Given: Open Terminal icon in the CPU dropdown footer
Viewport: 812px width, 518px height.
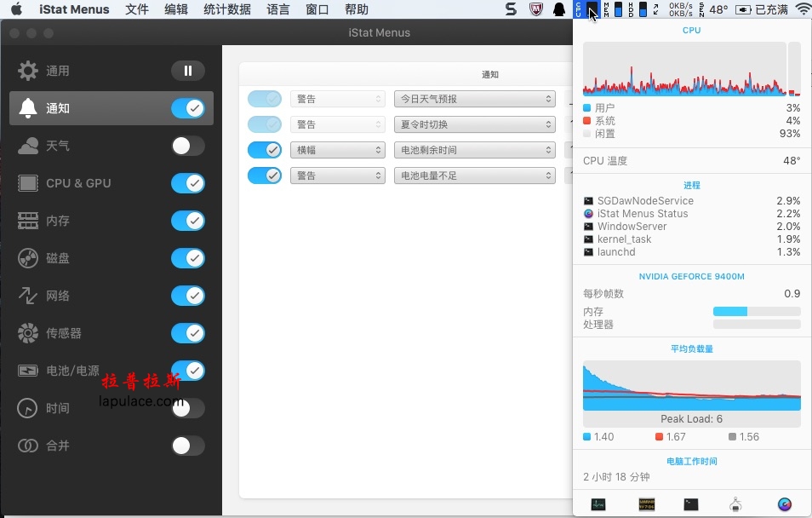Looking at the screenshot, I should click(691, 504).
